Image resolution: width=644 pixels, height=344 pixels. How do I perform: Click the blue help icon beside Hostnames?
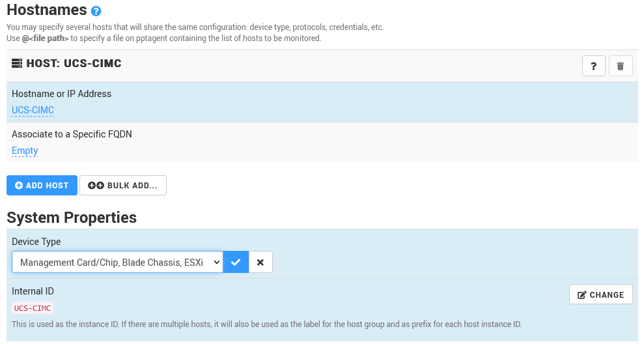point(96,11)
